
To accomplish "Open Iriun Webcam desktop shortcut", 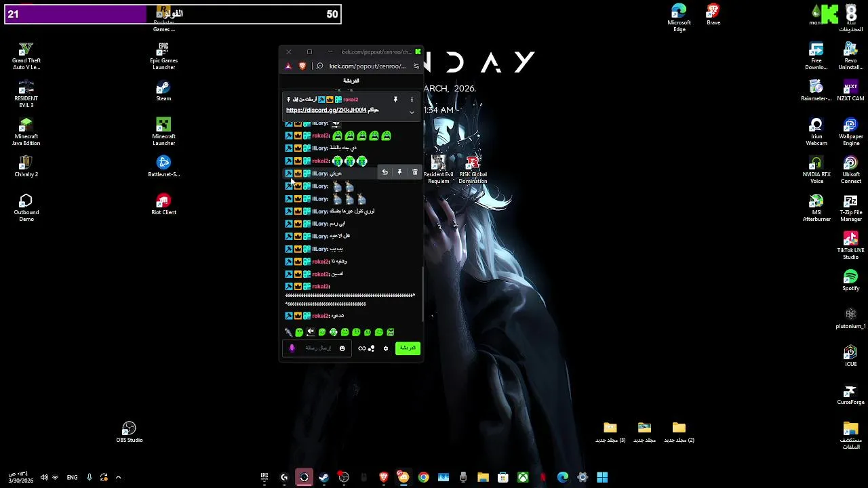I will pos(816,132).
